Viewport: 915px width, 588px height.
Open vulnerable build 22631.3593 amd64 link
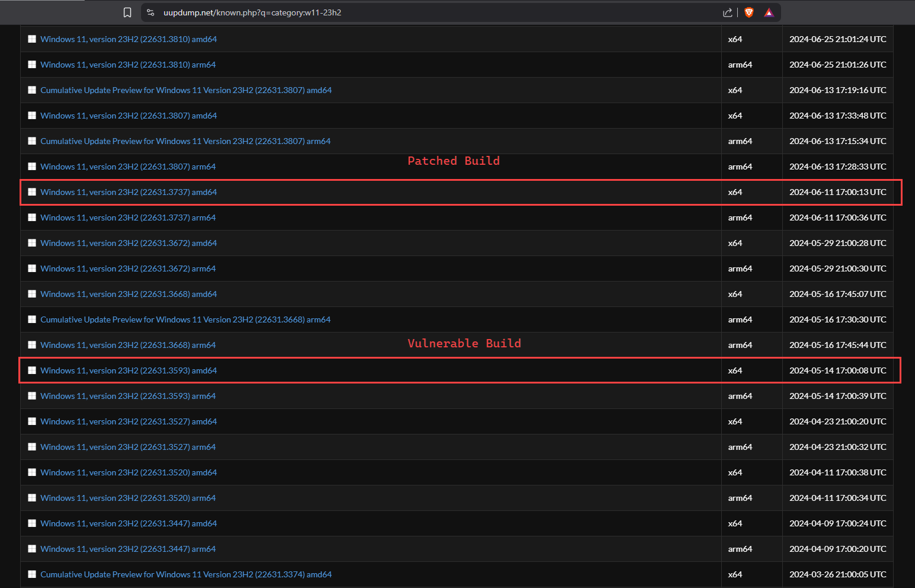129,370
